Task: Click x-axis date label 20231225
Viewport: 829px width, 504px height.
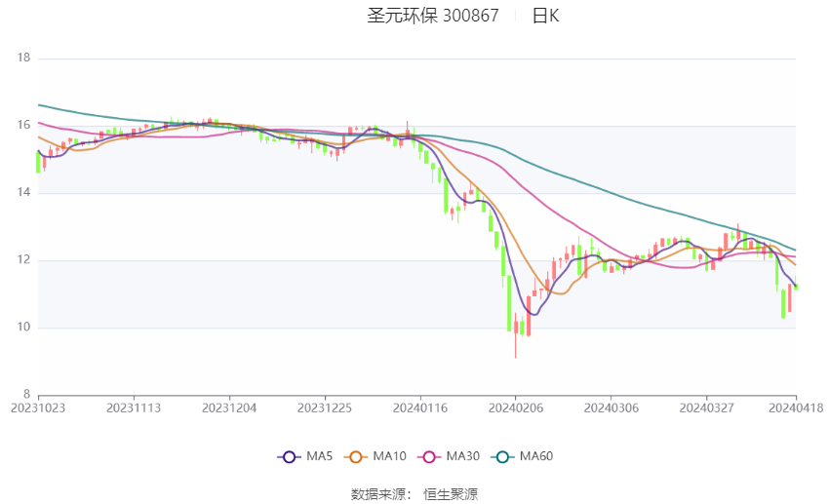Action: tap(325, 408)
